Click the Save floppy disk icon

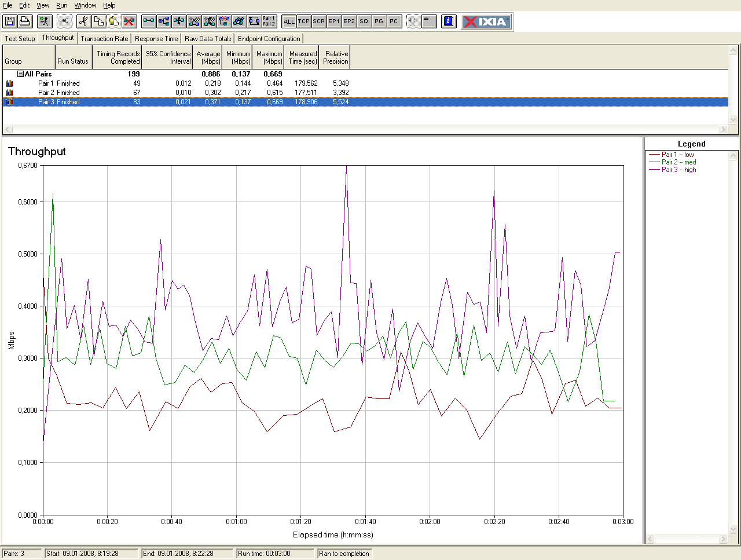[10, 21]
